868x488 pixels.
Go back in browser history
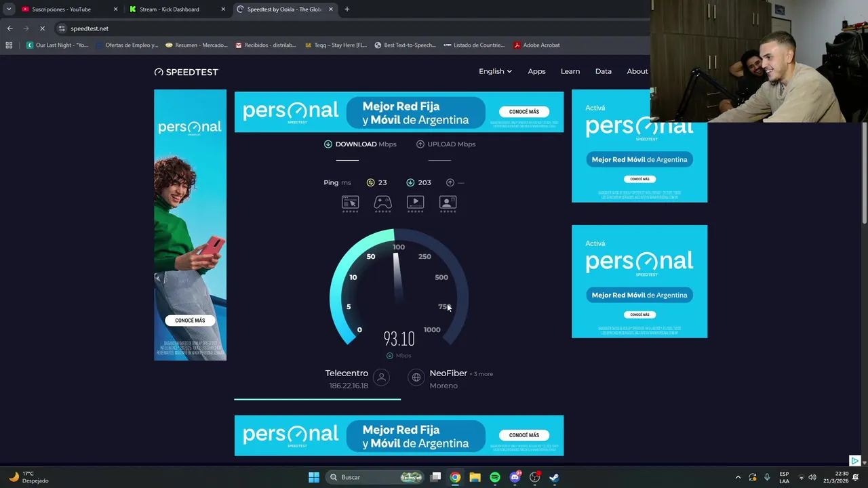click(9, 28)
